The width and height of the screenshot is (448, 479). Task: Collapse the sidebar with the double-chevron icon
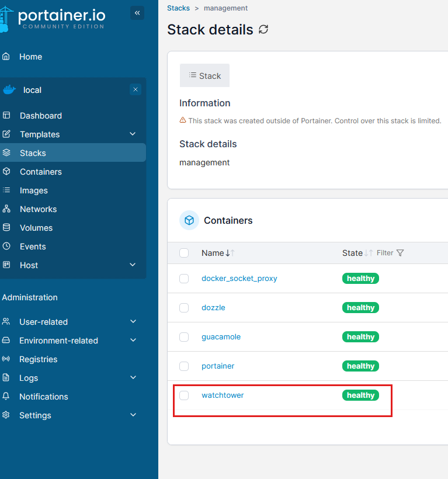(x=137, y=13)
